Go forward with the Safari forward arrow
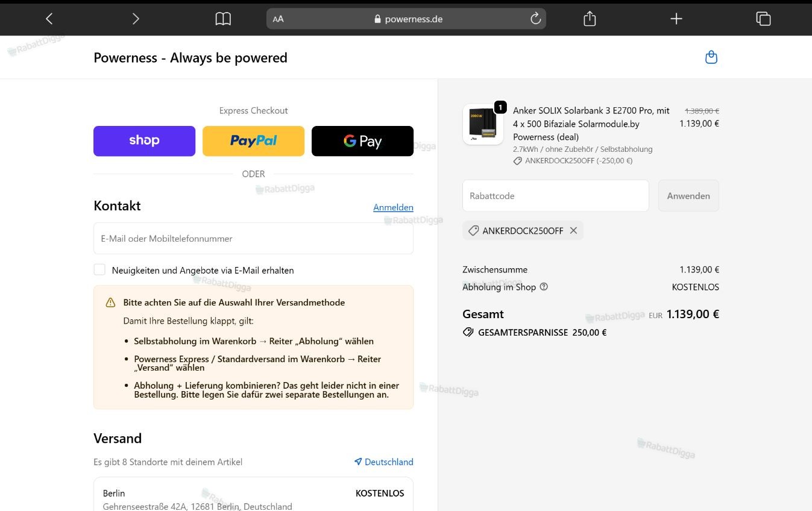This screenshot has width=812, height=511. (x=136, y=19)
